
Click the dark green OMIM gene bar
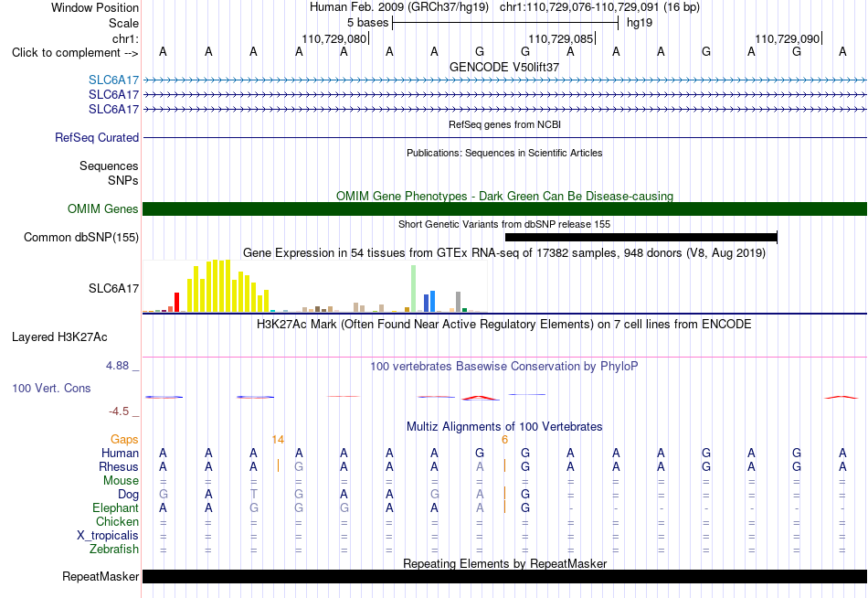[x=504, y=209]
